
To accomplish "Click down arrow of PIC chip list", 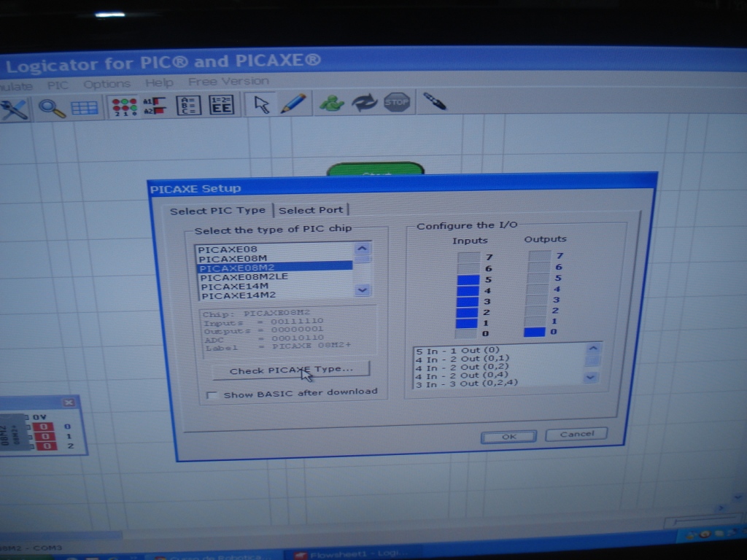I will [362, 290].
